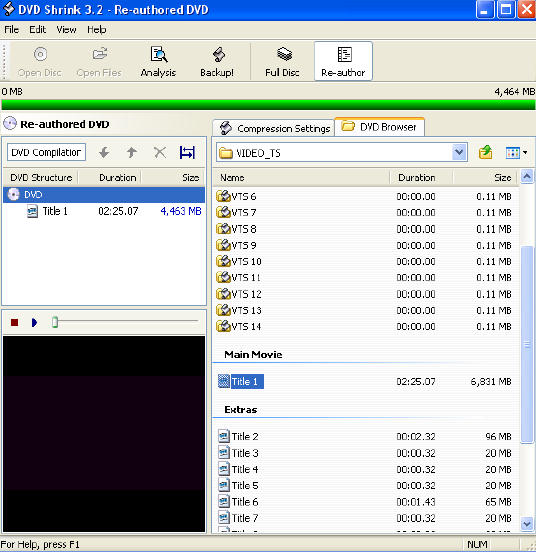Click the 00:01.43 duration of Title 6

coord(416,502)
